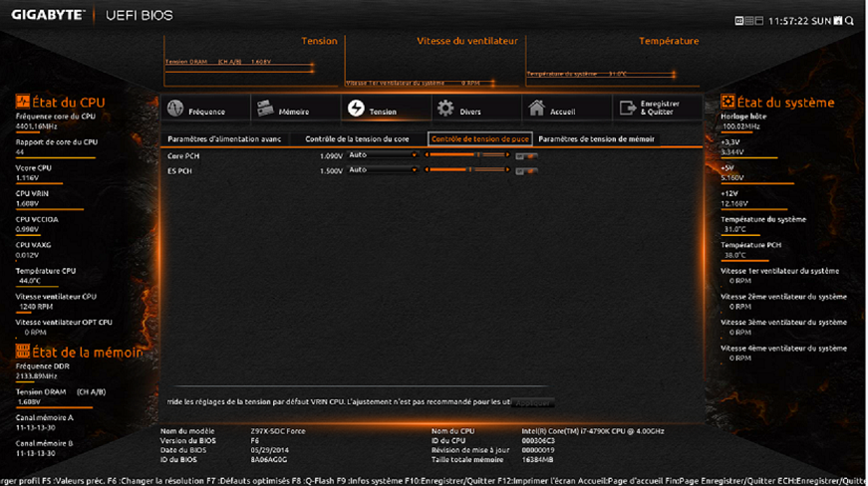The width and height of the screenshot is (868, 486).
Task: Decrease Core PCH with left arrow
Action: tap(427, 154)
